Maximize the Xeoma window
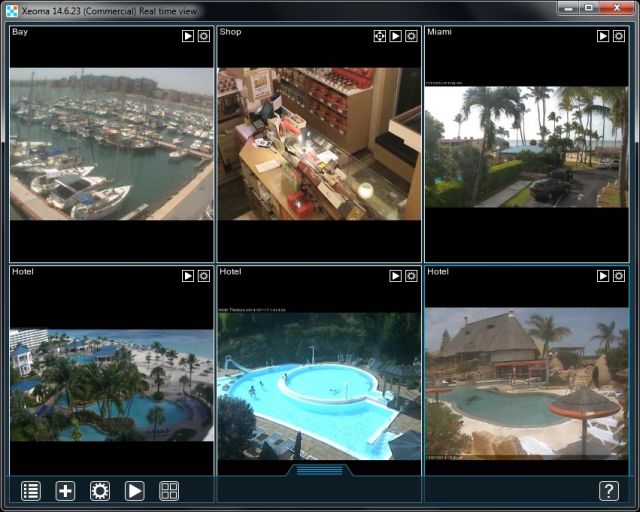Viewport: 640px width, 512px height. (589, 8)
